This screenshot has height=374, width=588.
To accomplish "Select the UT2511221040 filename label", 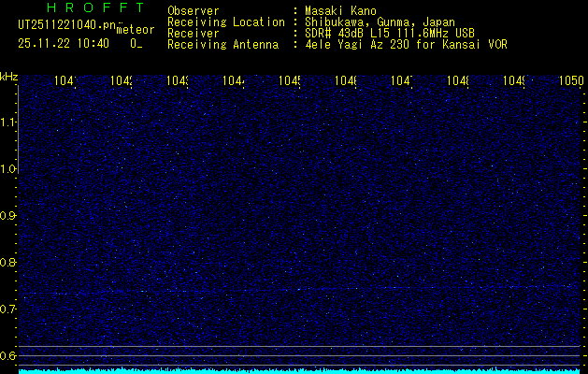I will [66, 26].
